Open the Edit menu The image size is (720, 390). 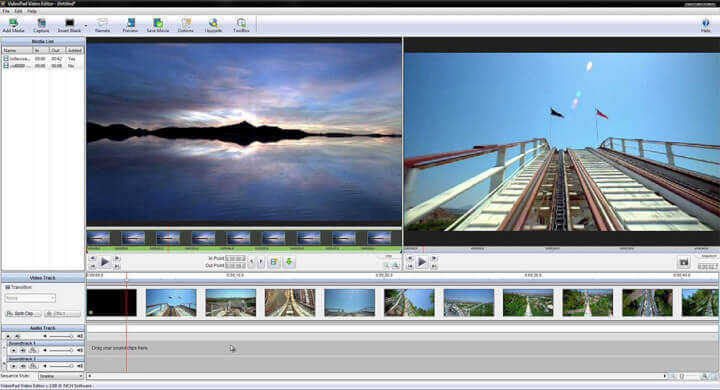click(18, 11)
